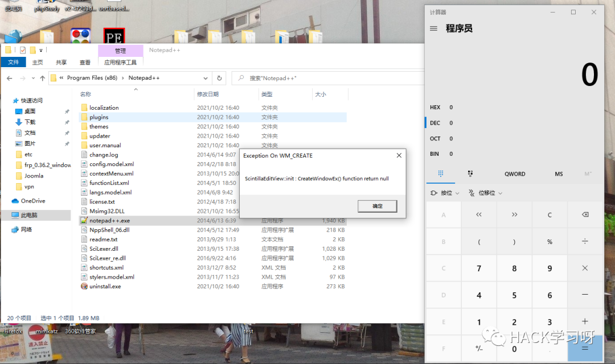Click Program Files (x86) in the address bar
The width and height of the screenshot is (615, 364).
[x=92, y=78]
